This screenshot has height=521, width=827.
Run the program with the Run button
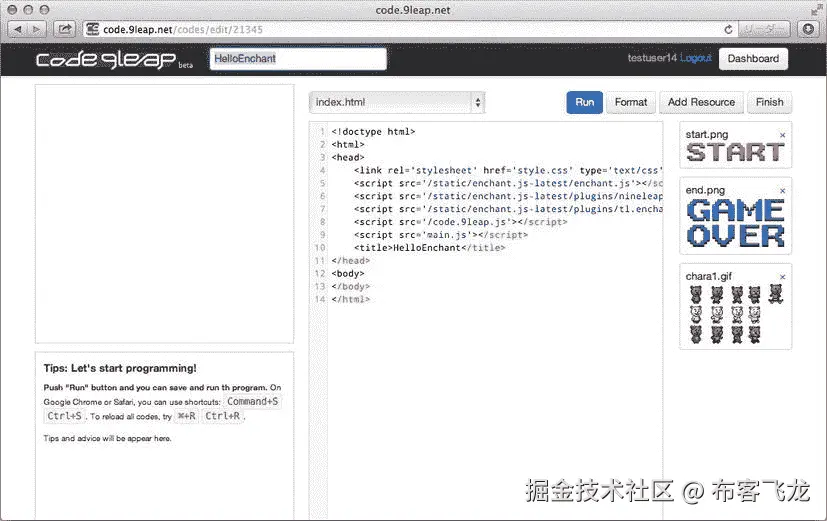pyautogui.click(x=584, y=102)
